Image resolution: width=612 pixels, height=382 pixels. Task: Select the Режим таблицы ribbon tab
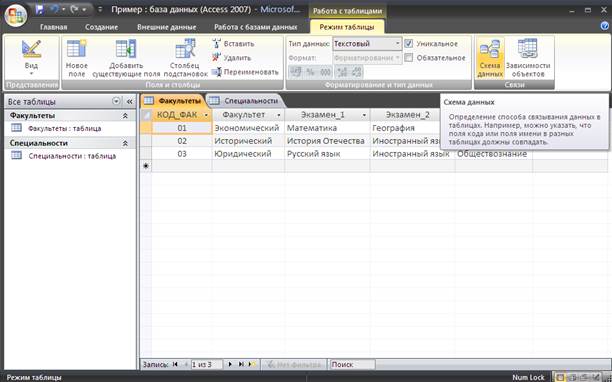[347, 27]
